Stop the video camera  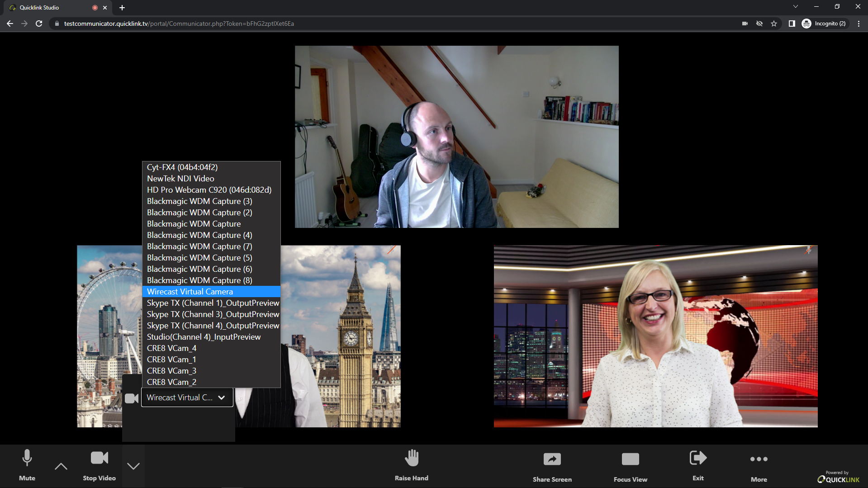click(99, 465)
